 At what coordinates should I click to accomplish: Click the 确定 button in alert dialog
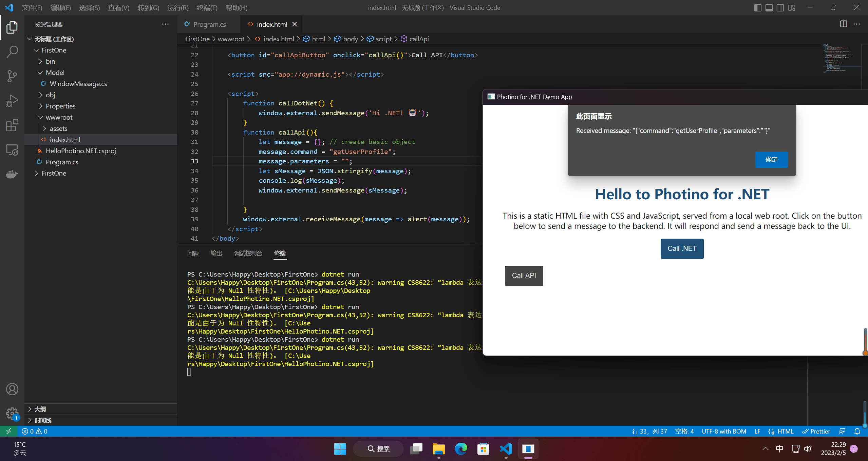[771, 159]
